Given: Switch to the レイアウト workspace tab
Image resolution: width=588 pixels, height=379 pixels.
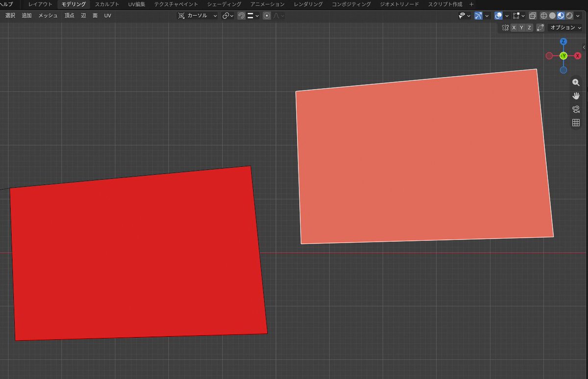Looking at the screenshot, I should click(x=40, y=4).
